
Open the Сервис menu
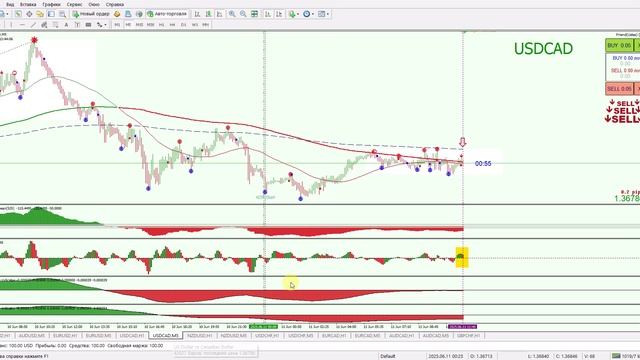74,4
